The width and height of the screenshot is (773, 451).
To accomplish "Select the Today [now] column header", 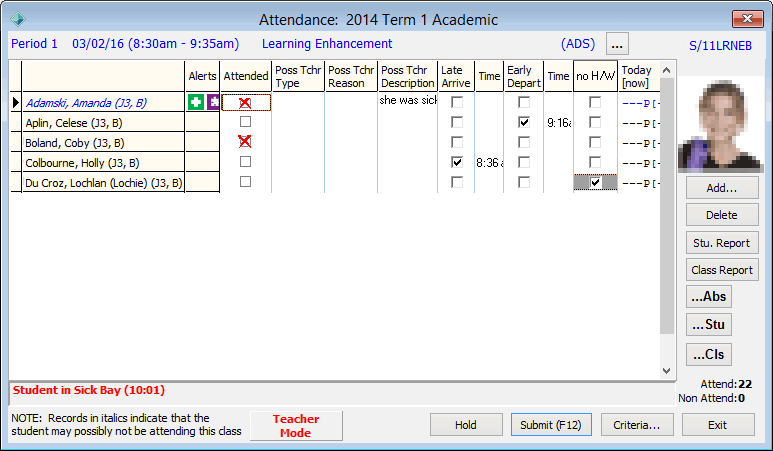I will (639, 76).
